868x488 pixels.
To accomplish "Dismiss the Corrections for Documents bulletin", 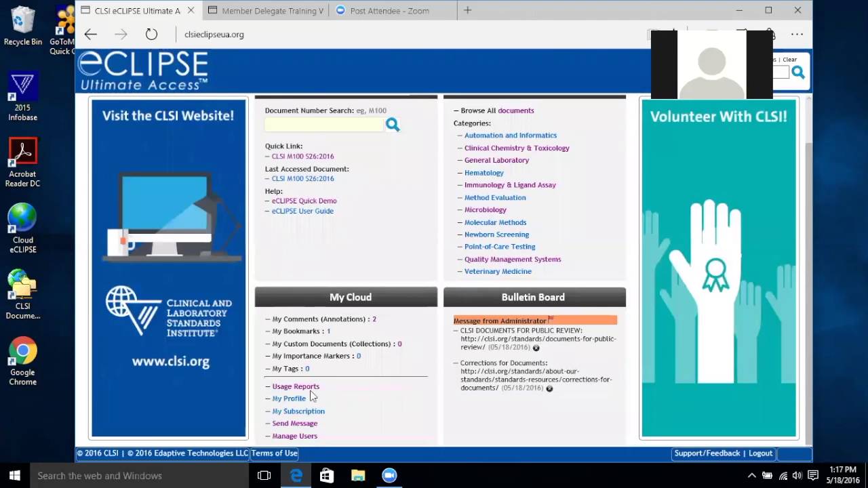I will tap(549, 388).
